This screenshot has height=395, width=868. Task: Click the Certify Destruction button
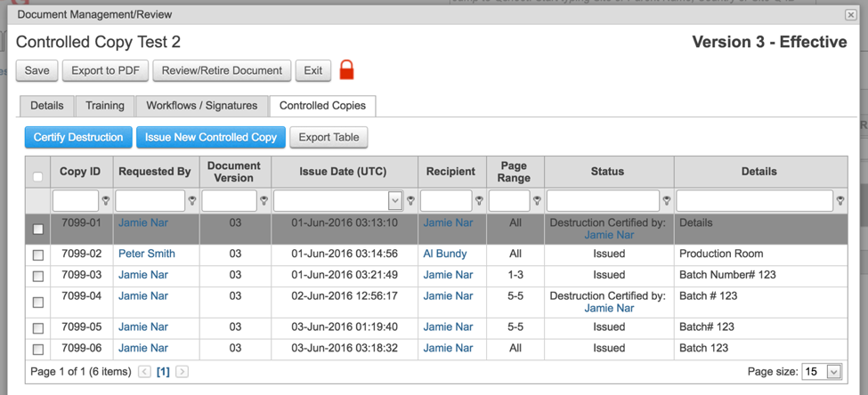(x=77, y=138)
